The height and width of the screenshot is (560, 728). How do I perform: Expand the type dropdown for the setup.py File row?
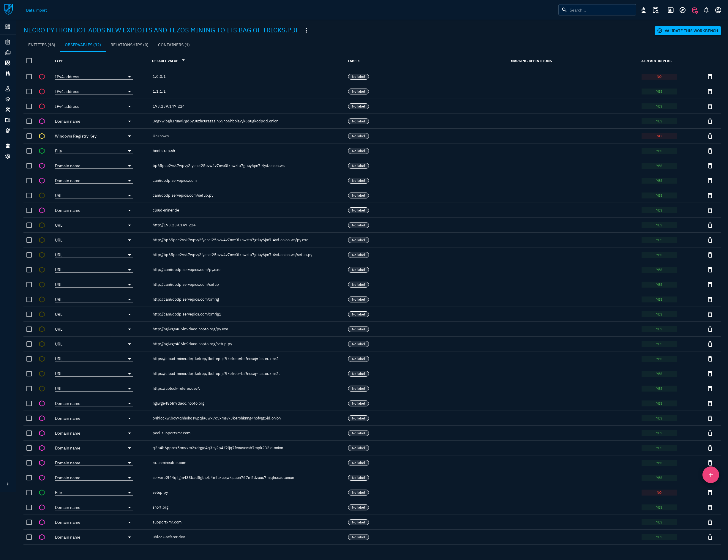click(x=130, y=492)
